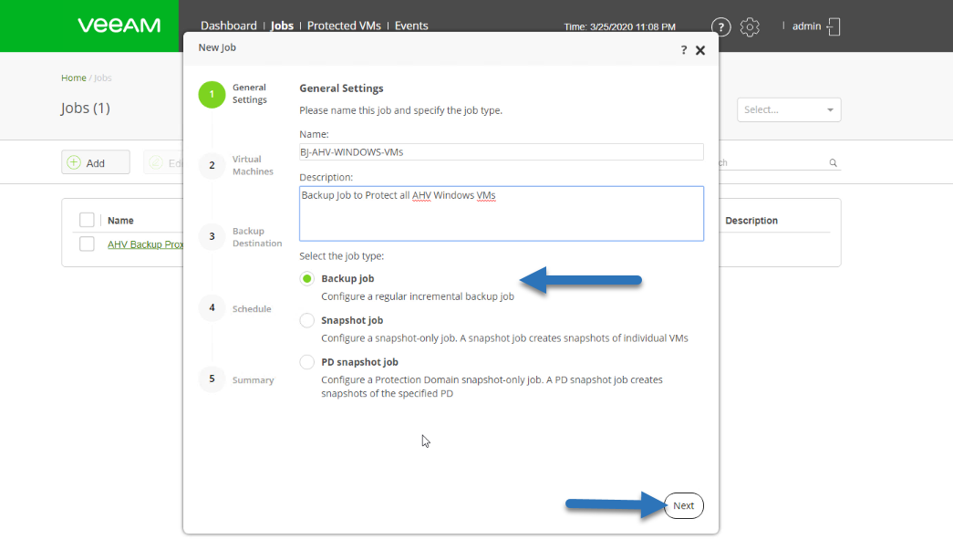This screenshot has width=953, height=560.
Task: Open the help question mark icon in header
Action: 720,26
